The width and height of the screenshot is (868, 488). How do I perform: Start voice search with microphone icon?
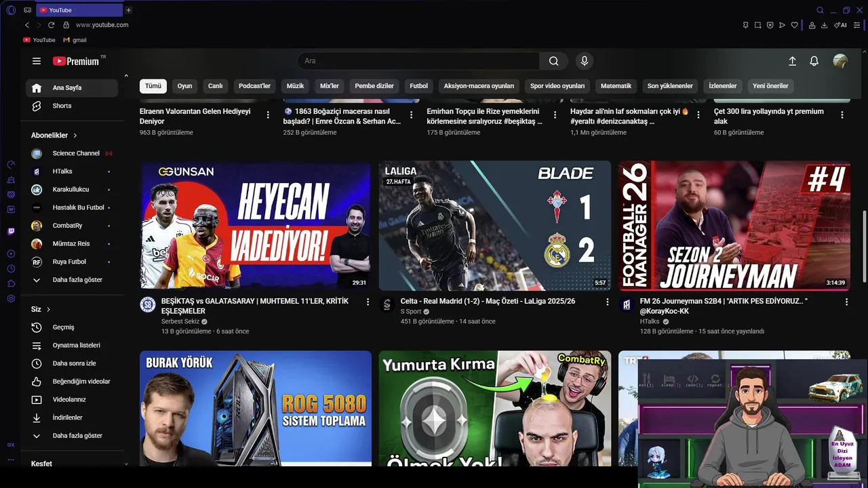click(x=585, y=61)
